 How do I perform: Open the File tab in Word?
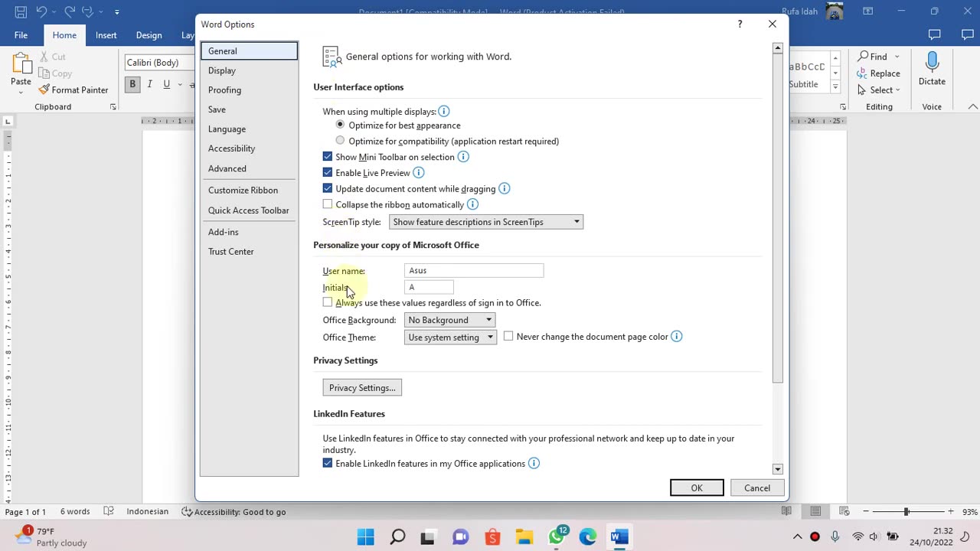pyautogui.click(x=21, y=35)
